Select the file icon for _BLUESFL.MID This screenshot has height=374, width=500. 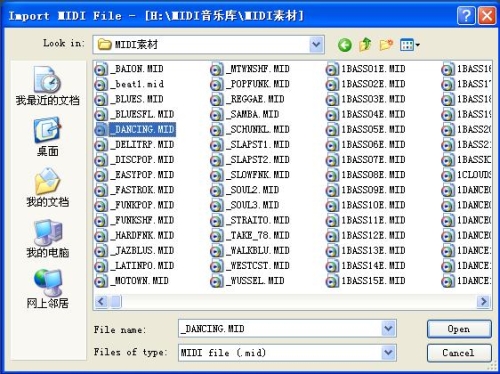click(x=101, y=115)
